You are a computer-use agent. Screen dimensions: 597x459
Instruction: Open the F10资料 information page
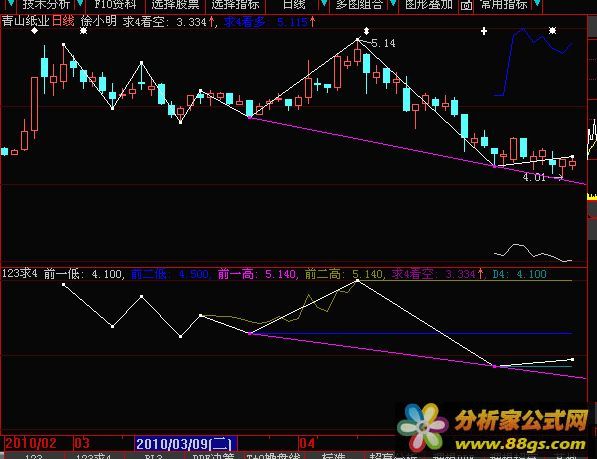click(x=115, y=5)
